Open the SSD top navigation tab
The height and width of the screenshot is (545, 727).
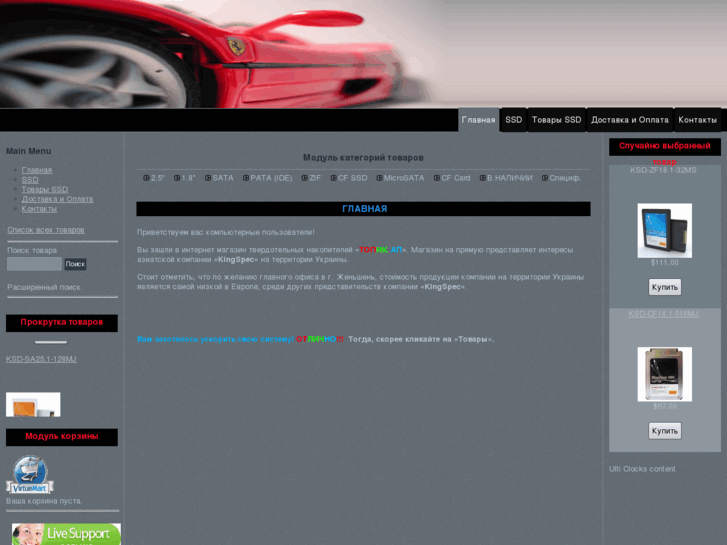[x=513, y=120]
